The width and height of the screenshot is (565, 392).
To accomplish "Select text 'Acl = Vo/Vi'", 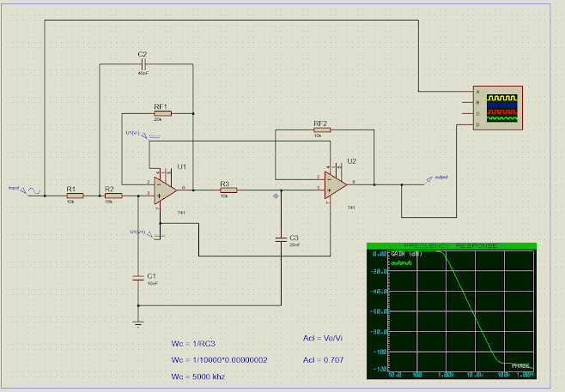I will [323, 338].
